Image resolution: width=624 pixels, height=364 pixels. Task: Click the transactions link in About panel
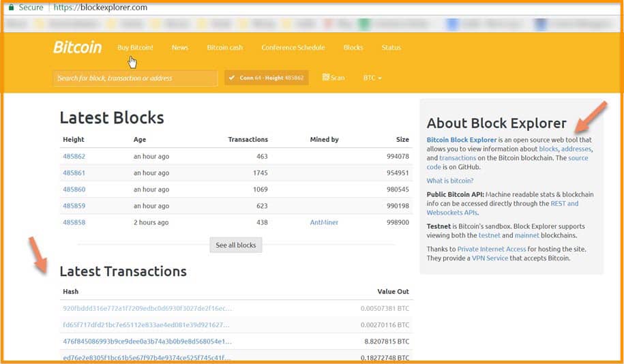pyautogui.click(x=458, y=158)
